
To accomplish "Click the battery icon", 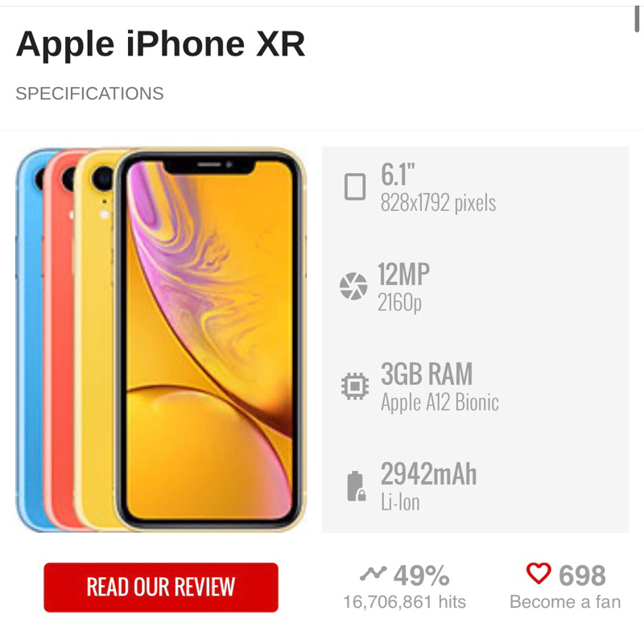I will [x=356, y=486].
